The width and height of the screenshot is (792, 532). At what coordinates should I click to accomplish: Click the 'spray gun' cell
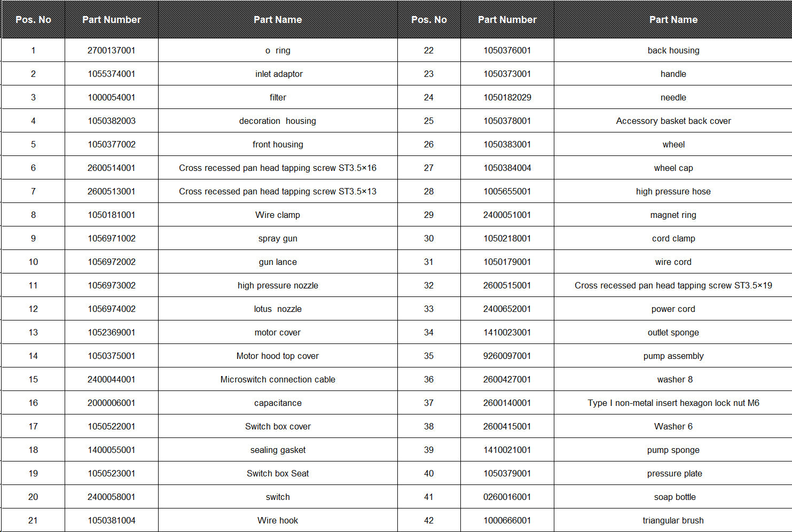click(x=278, y=238)
